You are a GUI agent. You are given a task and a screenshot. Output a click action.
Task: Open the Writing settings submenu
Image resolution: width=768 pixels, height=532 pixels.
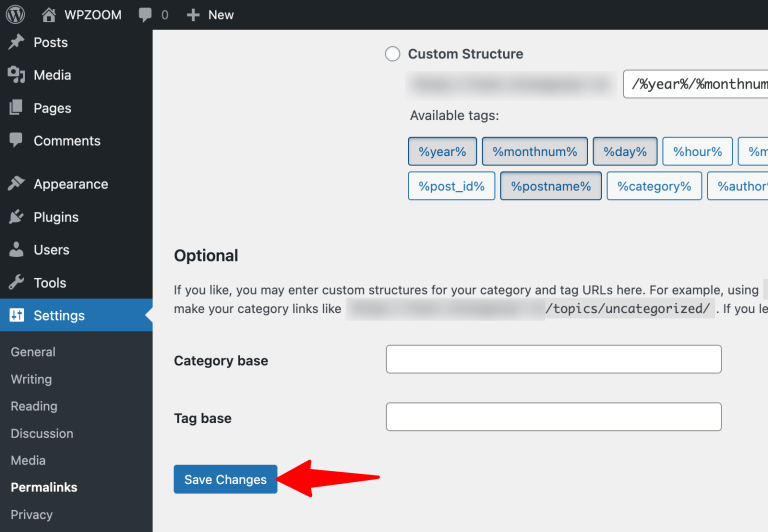[x=31, y=379]
